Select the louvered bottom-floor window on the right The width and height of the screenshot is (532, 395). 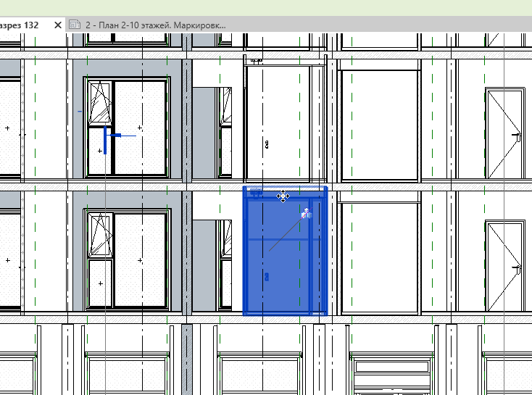392,373
